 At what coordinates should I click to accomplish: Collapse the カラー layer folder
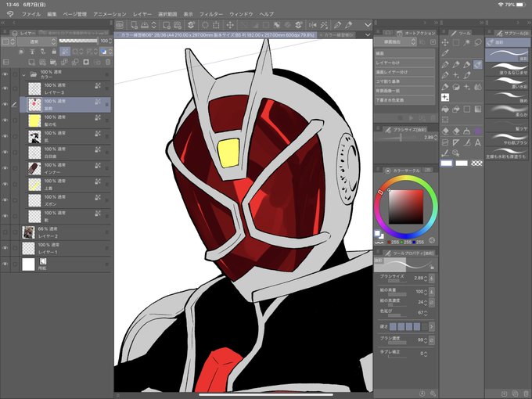(x=23, y=74)
